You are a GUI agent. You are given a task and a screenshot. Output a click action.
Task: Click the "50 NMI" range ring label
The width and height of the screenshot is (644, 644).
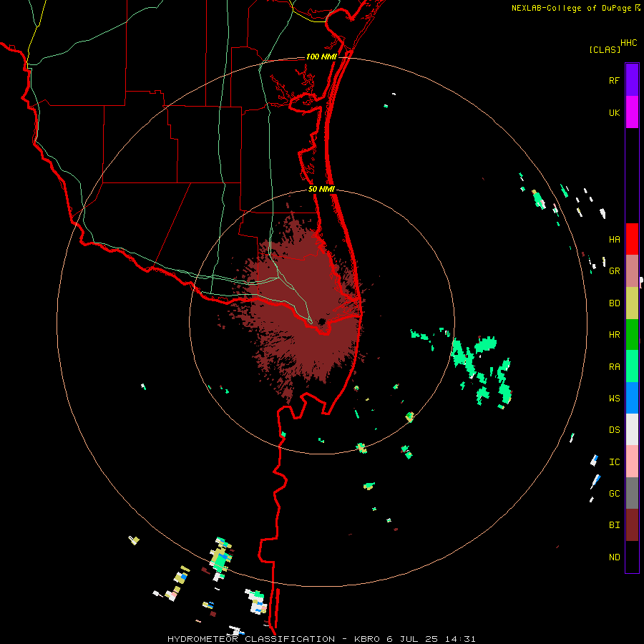tap(321, 190)
